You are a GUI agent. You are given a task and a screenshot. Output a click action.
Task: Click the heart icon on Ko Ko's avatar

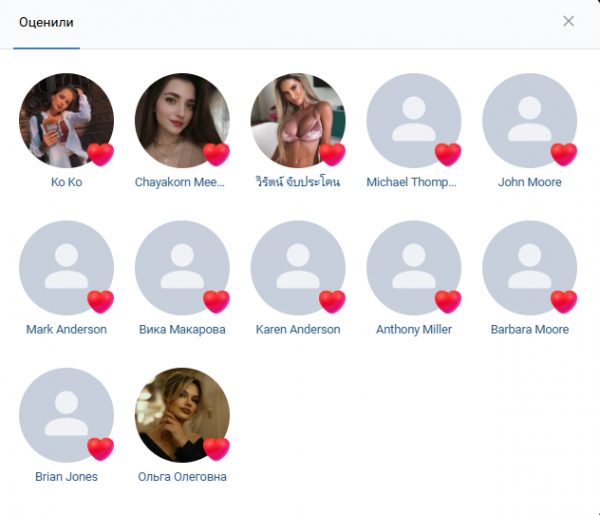tap(101, 155)
